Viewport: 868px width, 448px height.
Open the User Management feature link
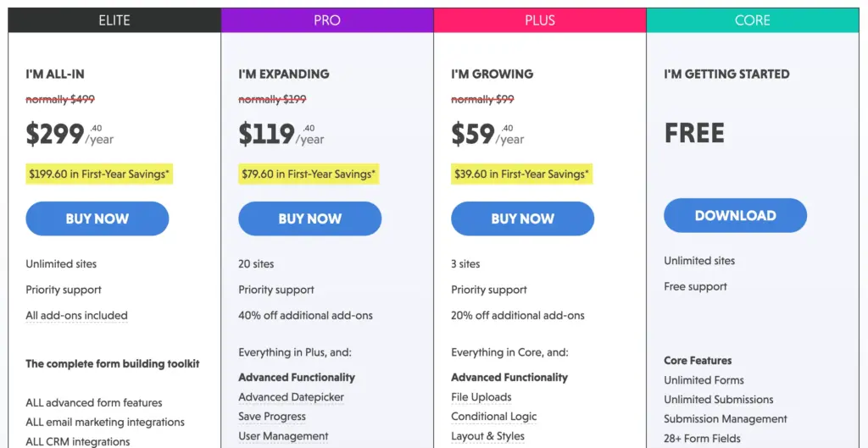[x=283, y=436]
